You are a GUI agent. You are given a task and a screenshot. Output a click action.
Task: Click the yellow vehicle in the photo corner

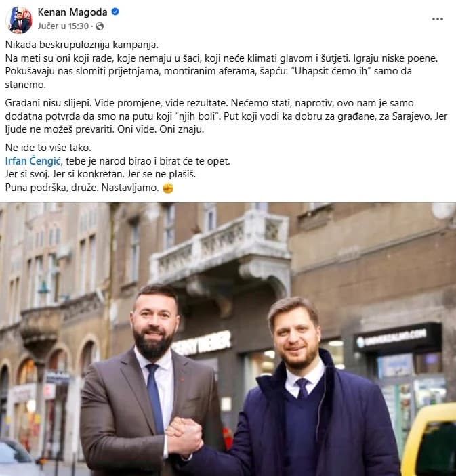pyautogui.click(x=429, y=440)
